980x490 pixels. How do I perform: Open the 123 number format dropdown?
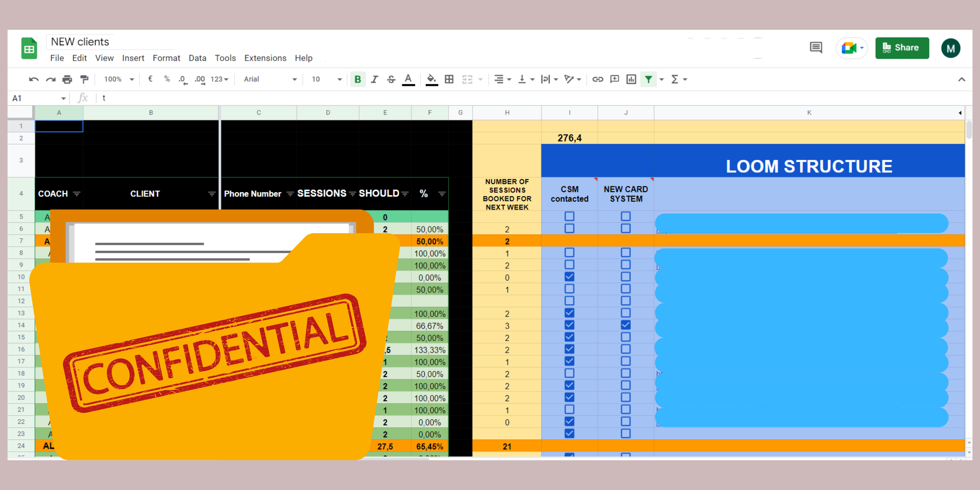(219, 79)
